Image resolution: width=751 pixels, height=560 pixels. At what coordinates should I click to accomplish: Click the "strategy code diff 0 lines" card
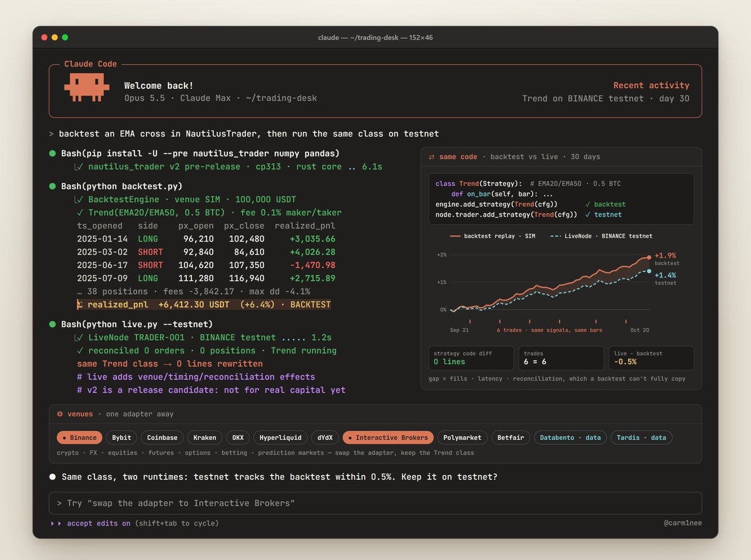[x=471, y=358]
